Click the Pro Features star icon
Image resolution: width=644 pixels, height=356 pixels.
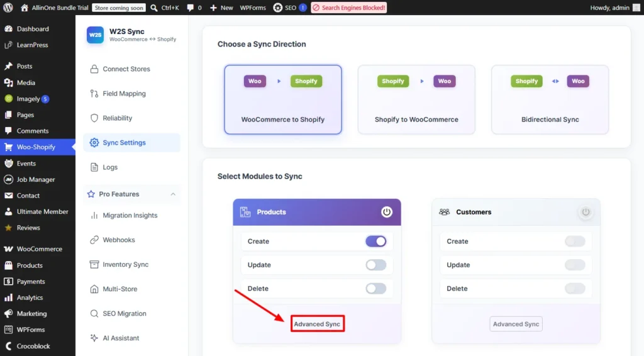point(91,194)
